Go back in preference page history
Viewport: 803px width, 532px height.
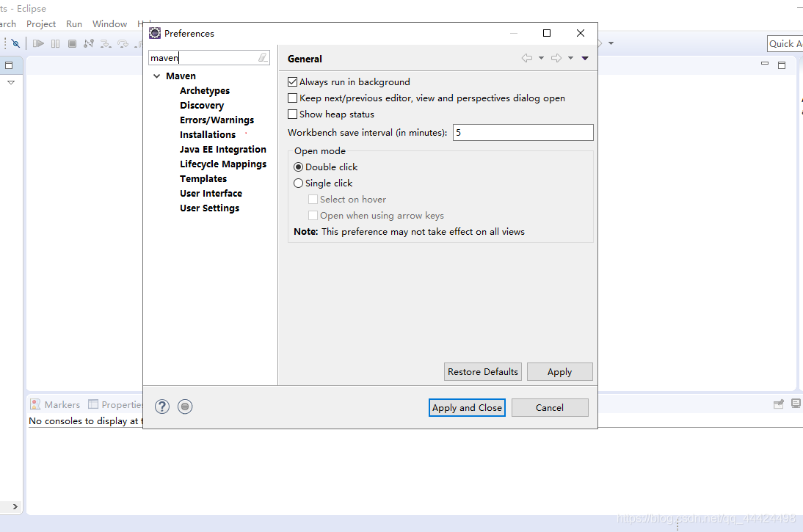[526, 59]
